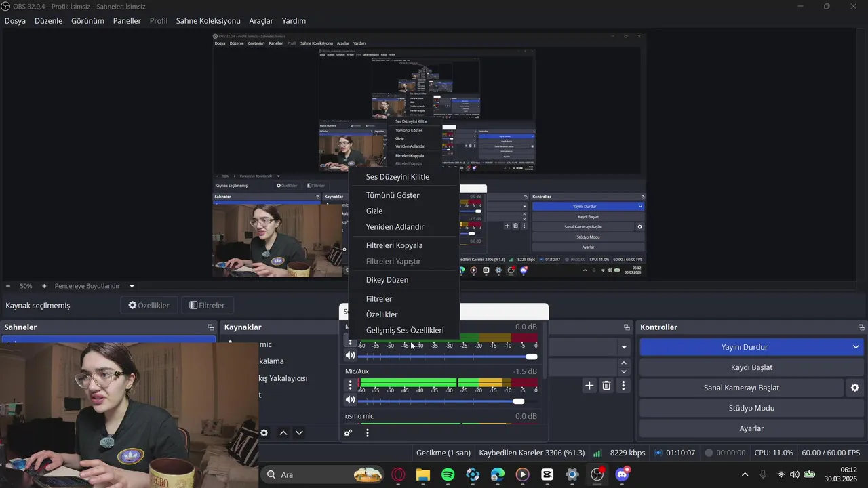The width and height of the screenshot is (868, 488).
Task: Open the Yardım menu
Action: click(x=294, y=21)
